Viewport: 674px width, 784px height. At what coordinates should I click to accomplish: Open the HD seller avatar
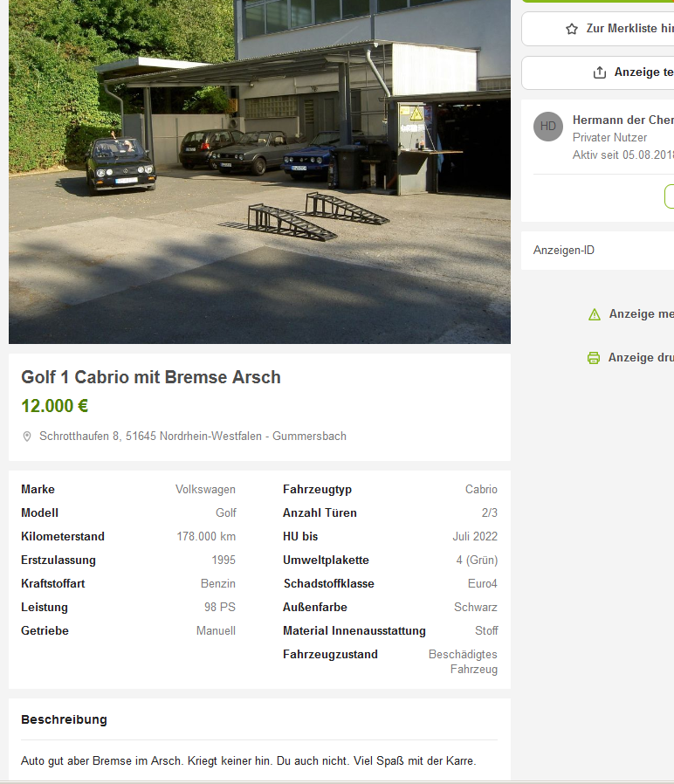(548, 127)
